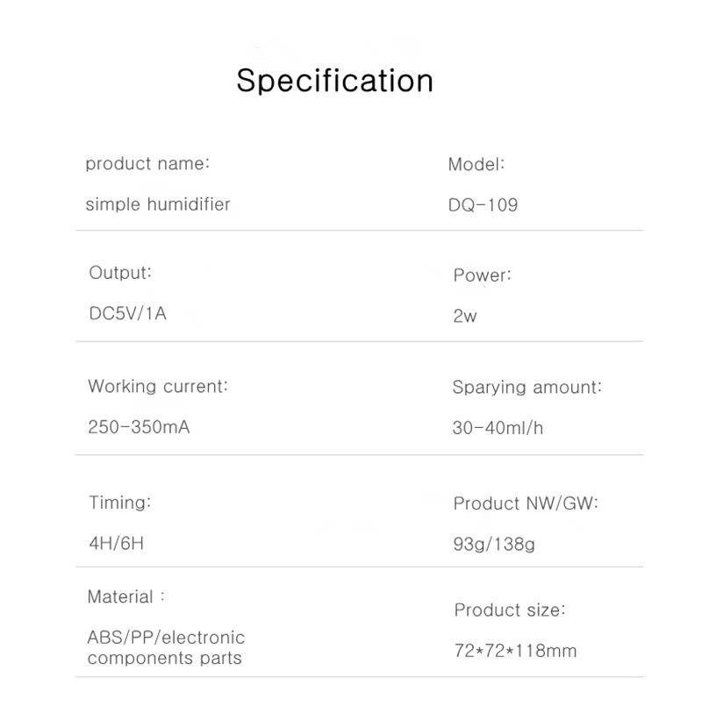Select the 'Timing:' label

(x=120, y=503)
